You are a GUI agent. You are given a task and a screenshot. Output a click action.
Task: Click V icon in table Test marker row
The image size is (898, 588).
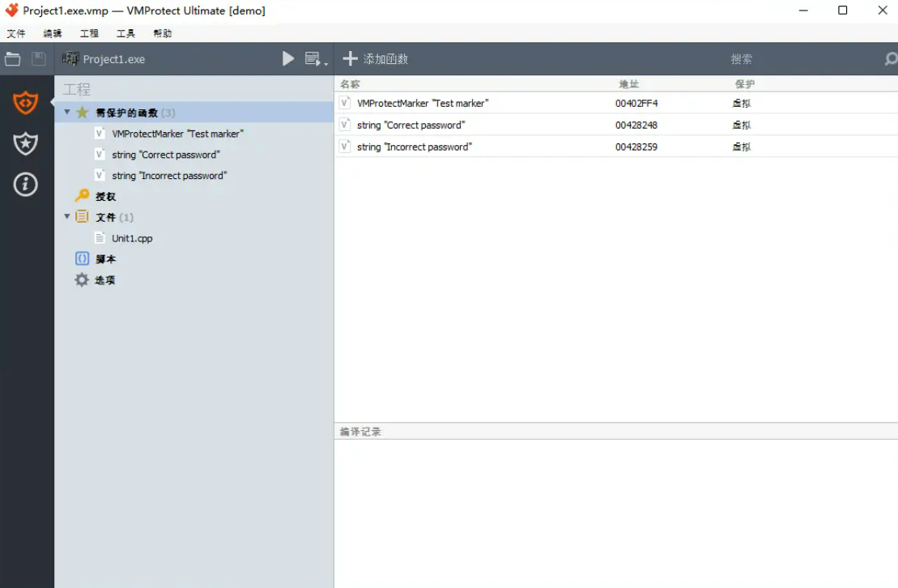pos(345,103)
